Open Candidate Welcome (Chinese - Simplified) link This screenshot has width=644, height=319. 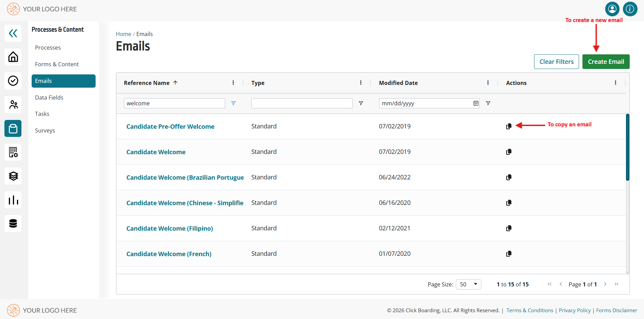[185, 203]
